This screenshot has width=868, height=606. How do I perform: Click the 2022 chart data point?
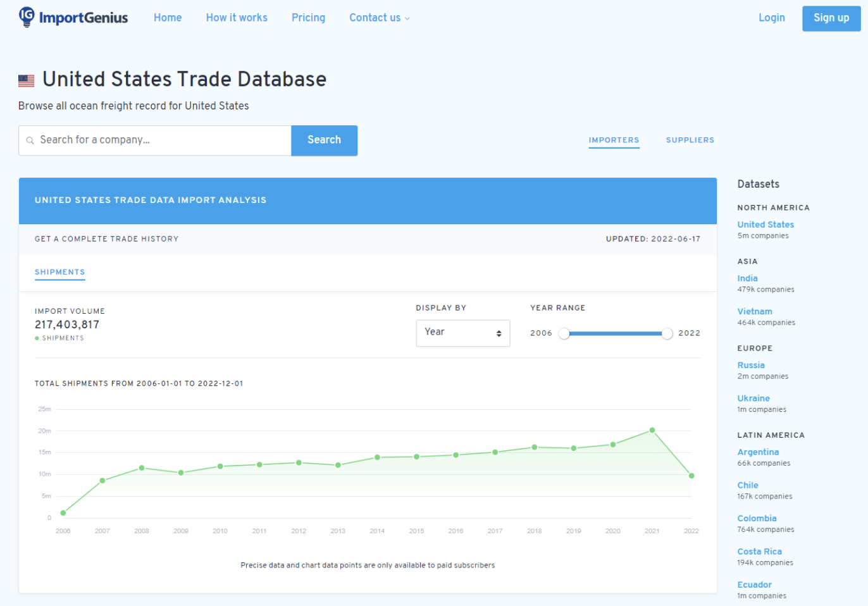click(x=691, y=476)
